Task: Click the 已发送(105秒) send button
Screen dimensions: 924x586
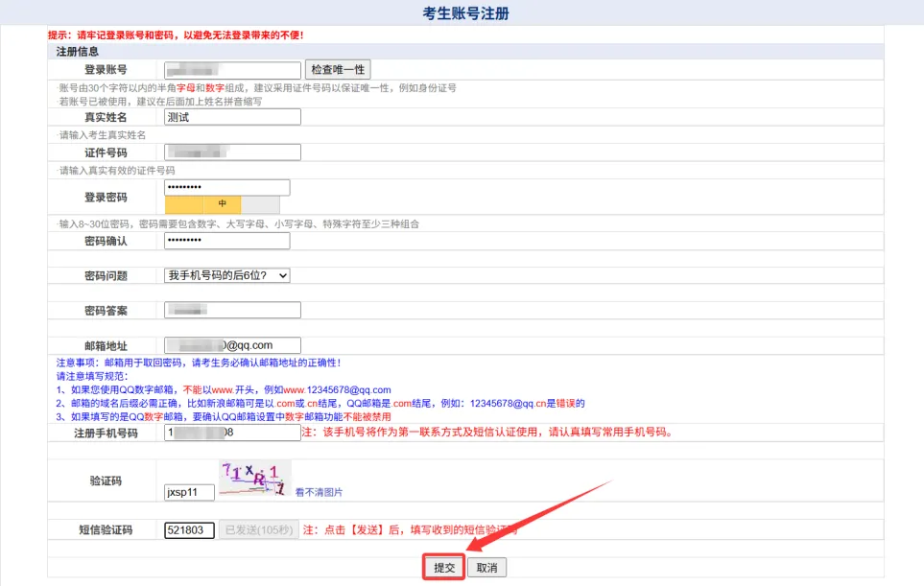Action: tap(259, 530)
